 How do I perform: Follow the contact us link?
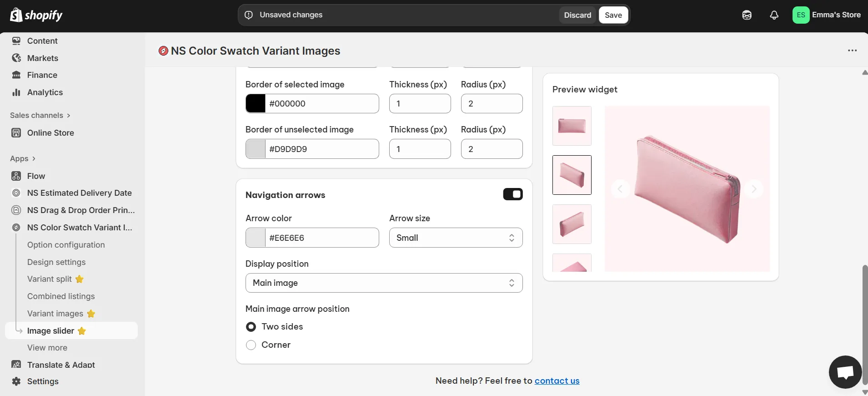(x=557, y=381)
